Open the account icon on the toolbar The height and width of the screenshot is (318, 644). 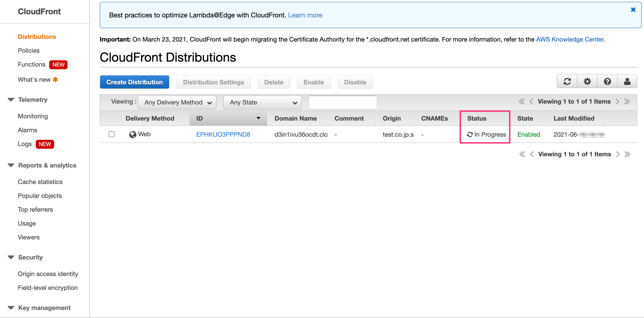(x=627, y=81)
